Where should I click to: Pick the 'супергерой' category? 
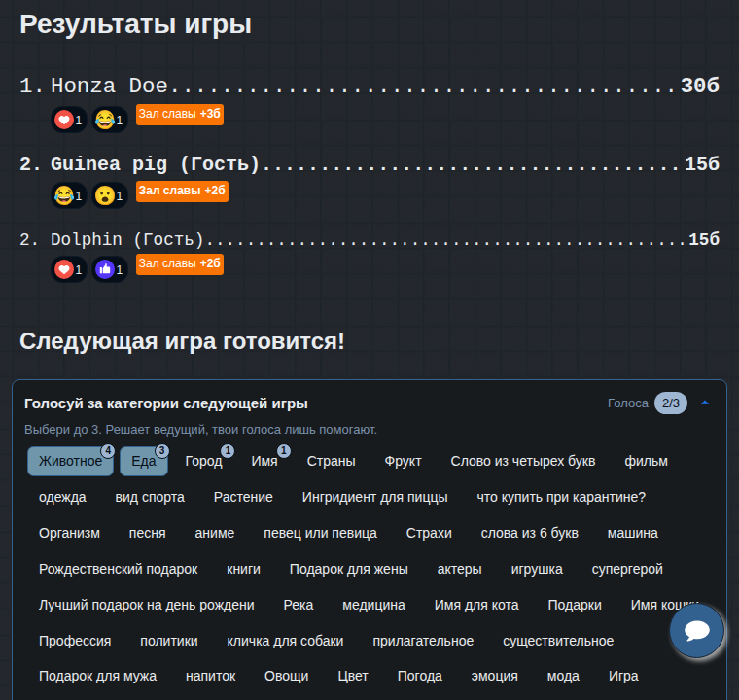627,569
